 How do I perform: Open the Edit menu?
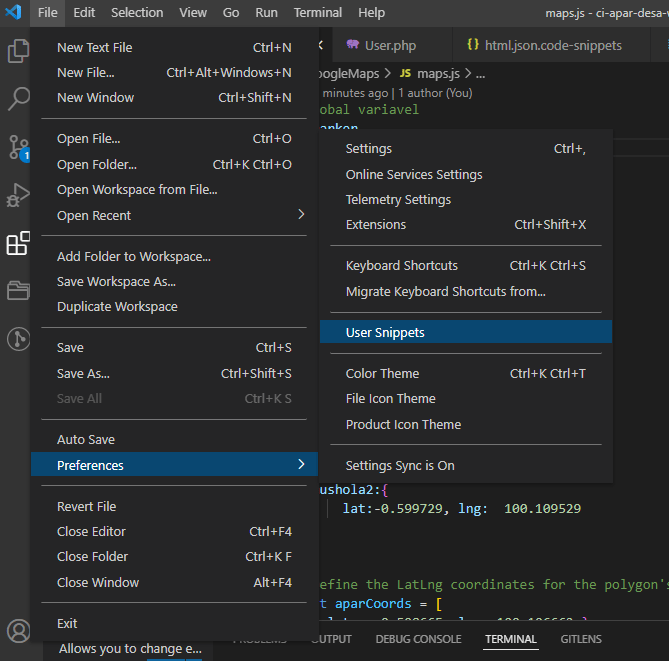click(x=84, y=13)
